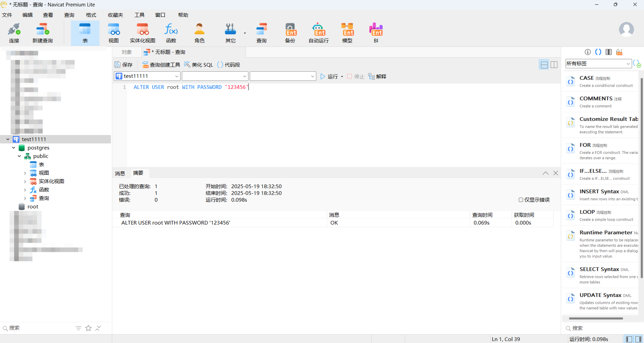This screenshot has width=644, height=343.
Task: Click the filter icon beside sidebar search
Action: pos(78,328)
